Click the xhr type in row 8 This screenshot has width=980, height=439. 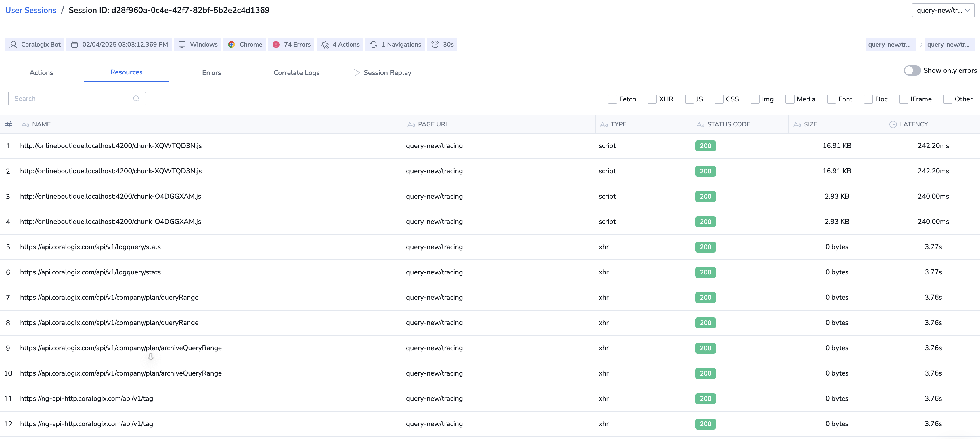[603, 323]
